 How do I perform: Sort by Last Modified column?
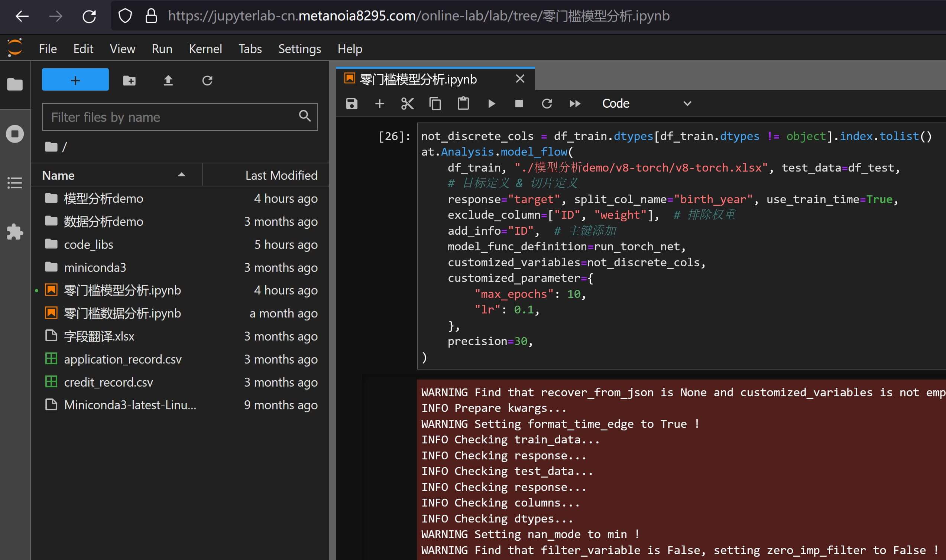pyautogui.click(x=281, y=175)
